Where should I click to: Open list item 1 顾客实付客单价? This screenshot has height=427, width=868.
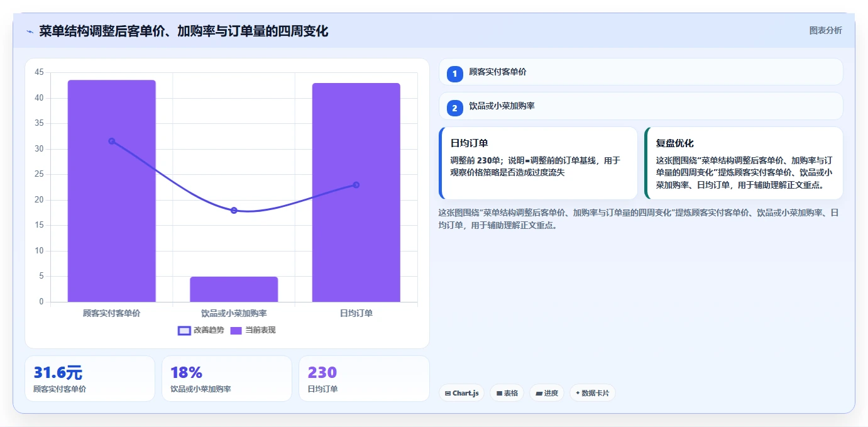[x=640, y=72]
